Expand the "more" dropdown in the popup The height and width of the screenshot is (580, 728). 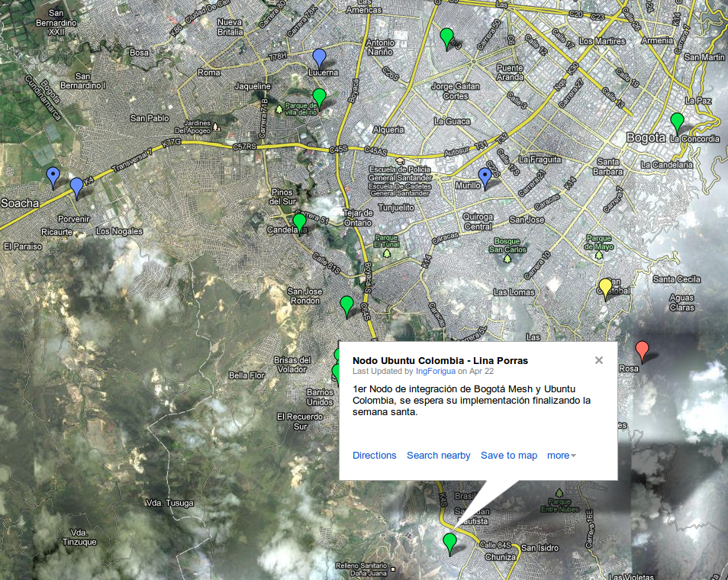coord(561,456)
